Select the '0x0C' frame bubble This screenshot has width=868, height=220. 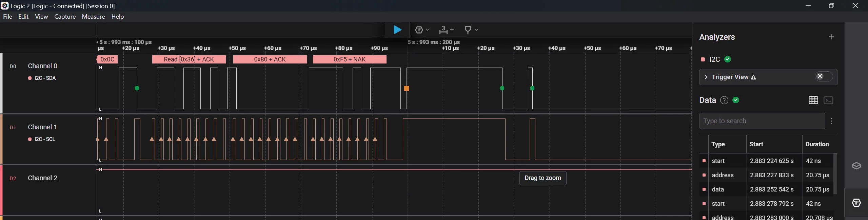[x=107, y=59]
